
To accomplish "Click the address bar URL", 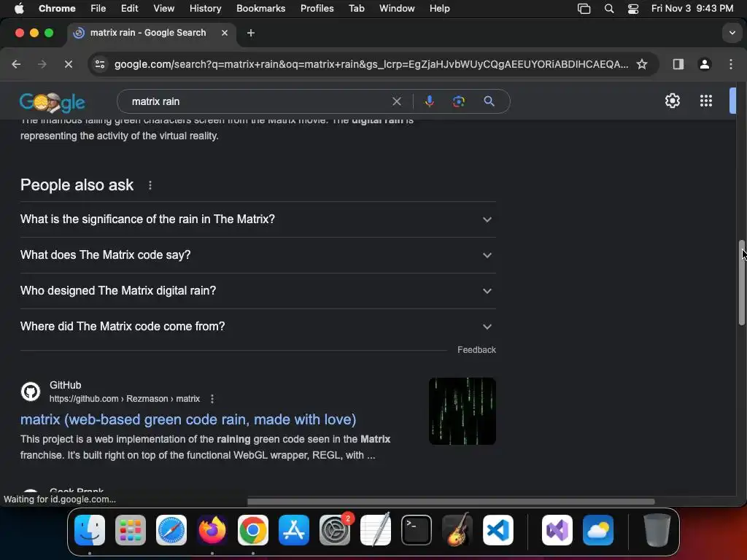I will [371, 64].
